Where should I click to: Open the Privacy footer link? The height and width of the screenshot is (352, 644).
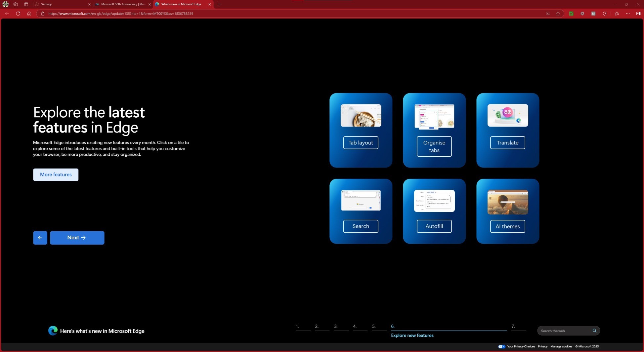coord(542,346)
